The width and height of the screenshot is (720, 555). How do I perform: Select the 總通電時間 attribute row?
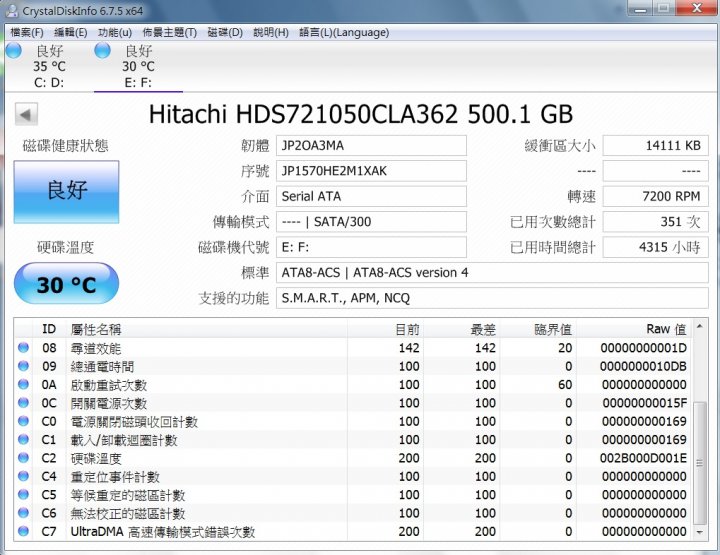[353, 366]
